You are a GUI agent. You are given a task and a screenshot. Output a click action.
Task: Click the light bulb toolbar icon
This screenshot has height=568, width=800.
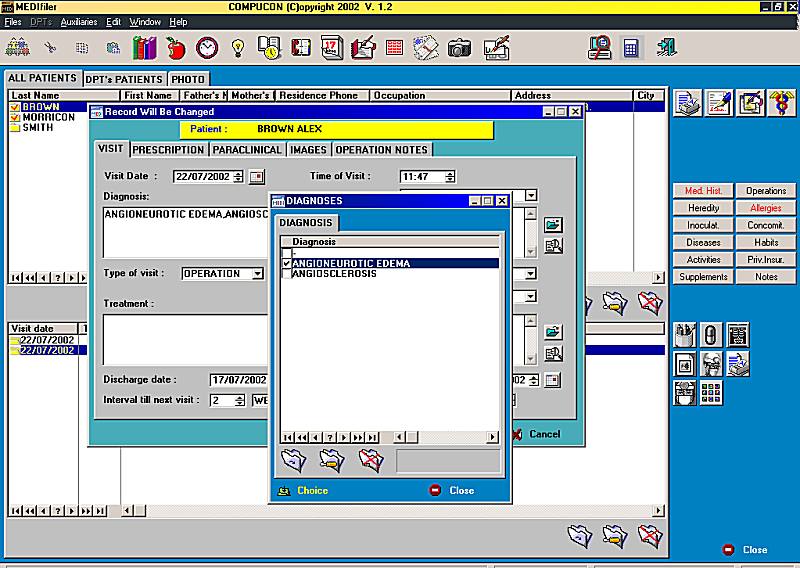(238, 48)
